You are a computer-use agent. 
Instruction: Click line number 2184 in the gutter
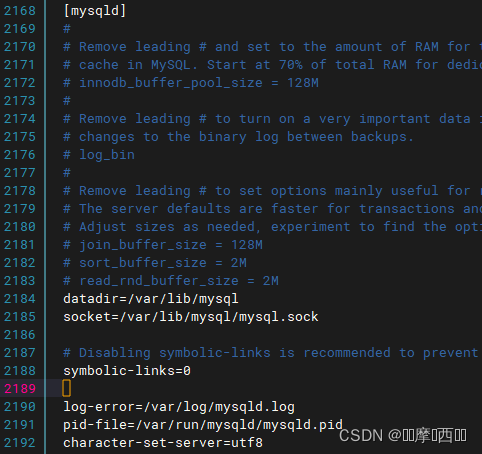point(20,299)
